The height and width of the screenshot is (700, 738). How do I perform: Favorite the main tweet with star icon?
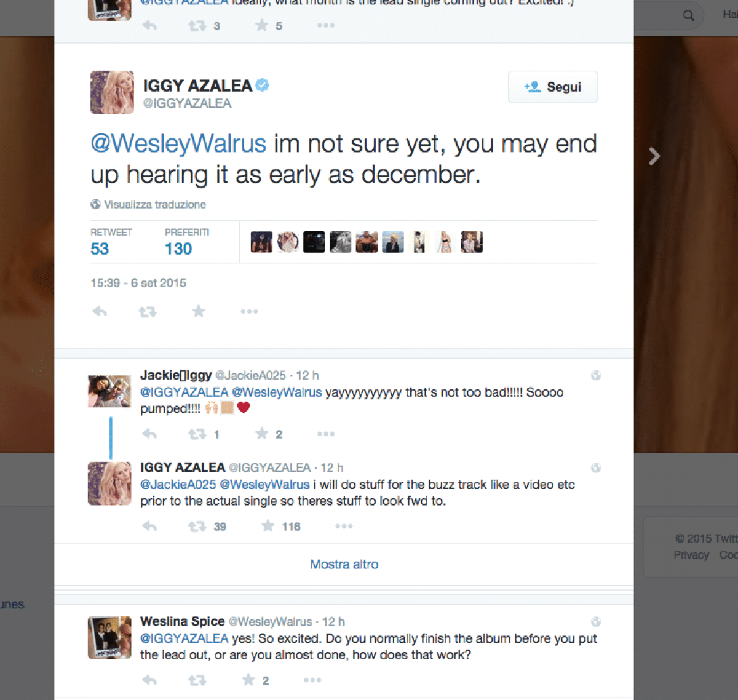tap(198, 311)
